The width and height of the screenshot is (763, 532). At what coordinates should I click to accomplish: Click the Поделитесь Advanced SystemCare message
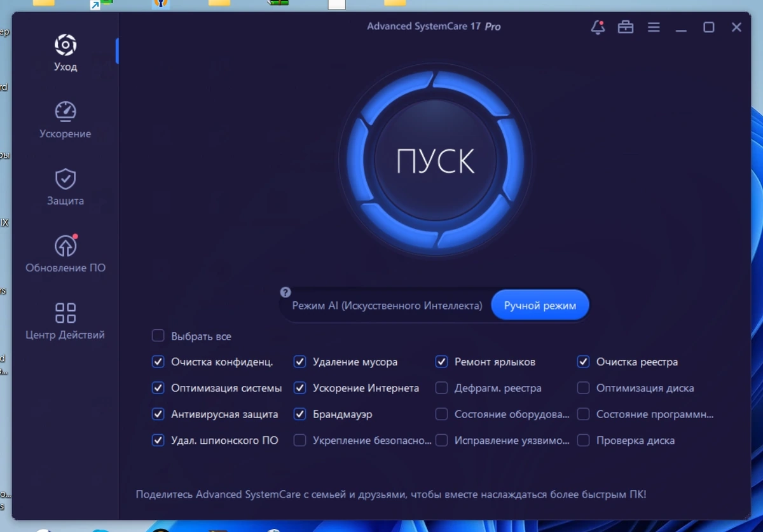coord(391,494)
